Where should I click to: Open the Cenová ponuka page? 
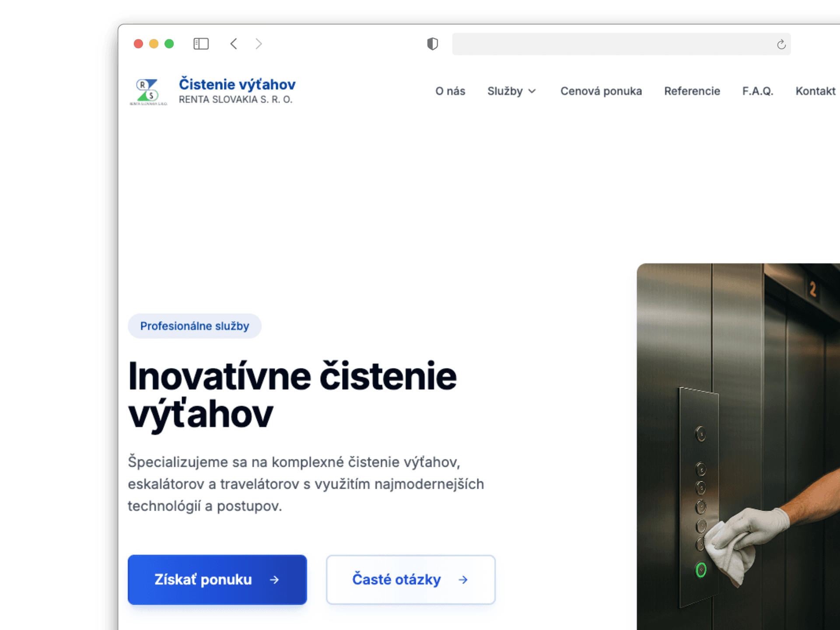click(x=601, y=91)
